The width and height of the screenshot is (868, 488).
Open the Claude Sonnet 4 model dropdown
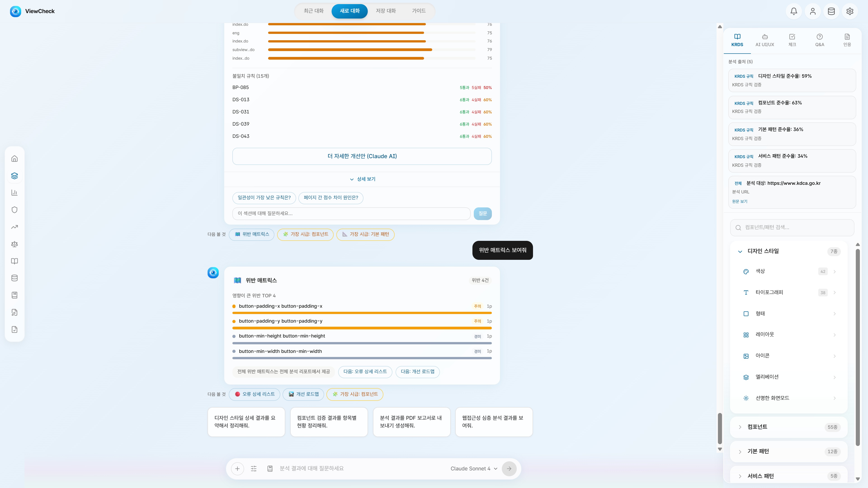[x=474, y=469]
